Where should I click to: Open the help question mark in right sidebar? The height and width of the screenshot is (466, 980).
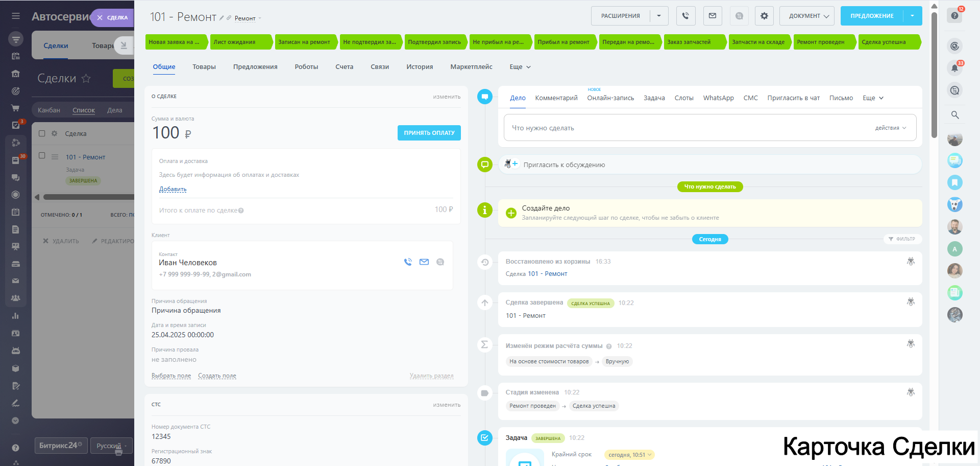pos(954,15)
